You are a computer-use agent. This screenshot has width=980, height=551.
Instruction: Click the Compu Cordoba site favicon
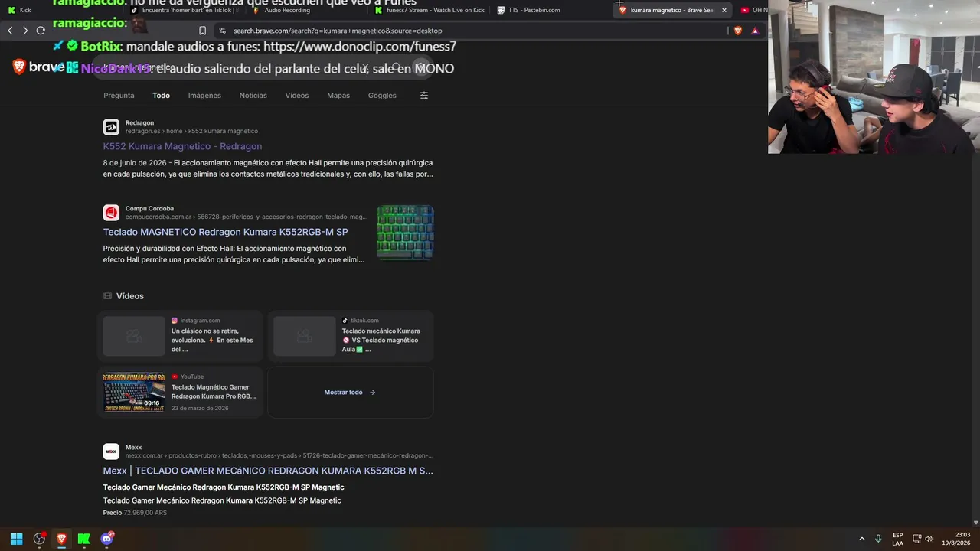tap(111, 212)
